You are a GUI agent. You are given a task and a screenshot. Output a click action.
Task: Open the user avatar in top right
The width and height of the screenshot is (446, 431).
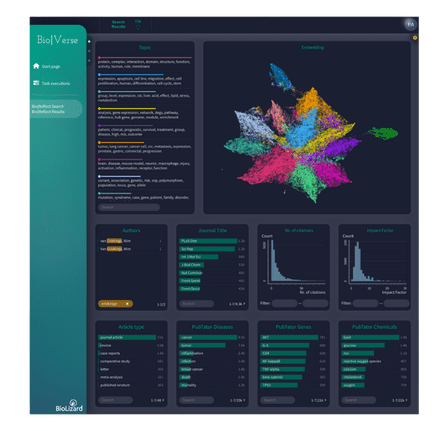[411, 24]
